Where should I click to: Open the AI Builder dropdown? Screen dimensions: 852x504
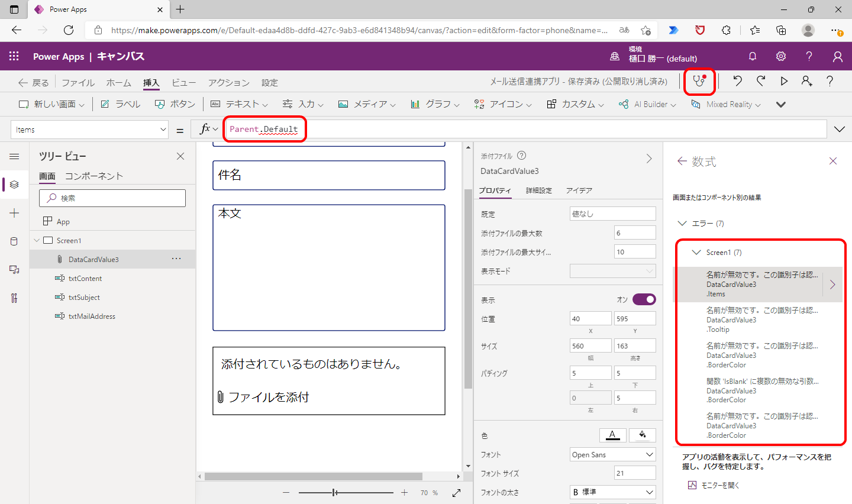[647, 104]
